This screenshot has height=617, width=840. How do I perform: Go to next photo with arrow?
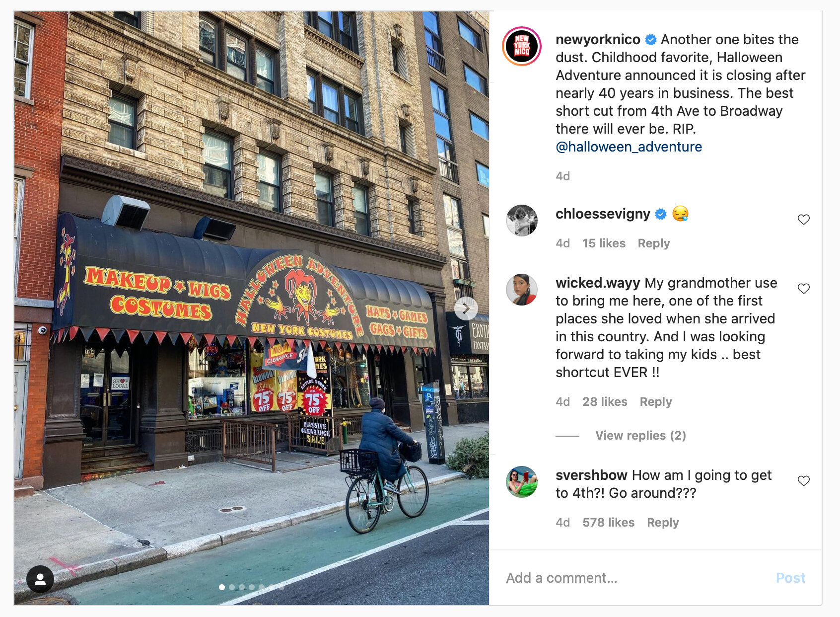click(466, 308)
